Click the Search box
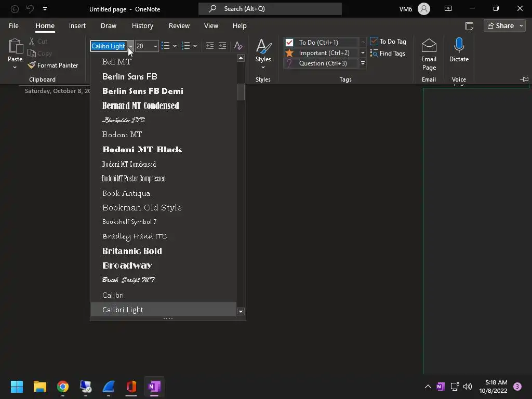 (x=270, y=9)
